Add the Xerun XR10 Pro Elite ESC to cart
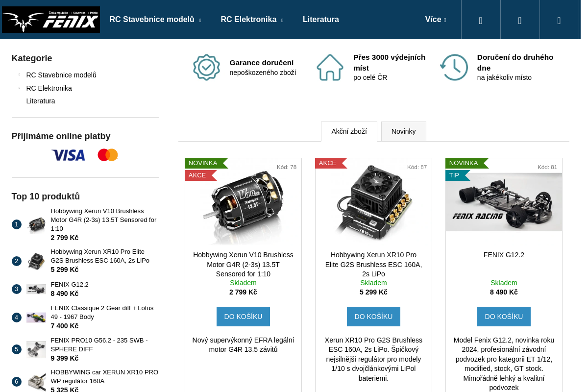 [x=373, y=317]
